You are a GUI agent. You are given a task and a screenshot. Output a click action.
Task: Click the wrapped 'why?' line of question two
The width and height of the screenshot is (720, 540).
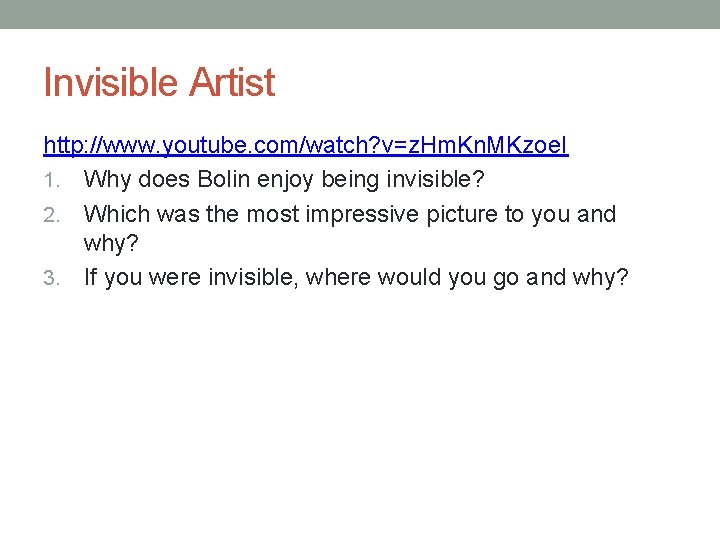tap(111, 243)
